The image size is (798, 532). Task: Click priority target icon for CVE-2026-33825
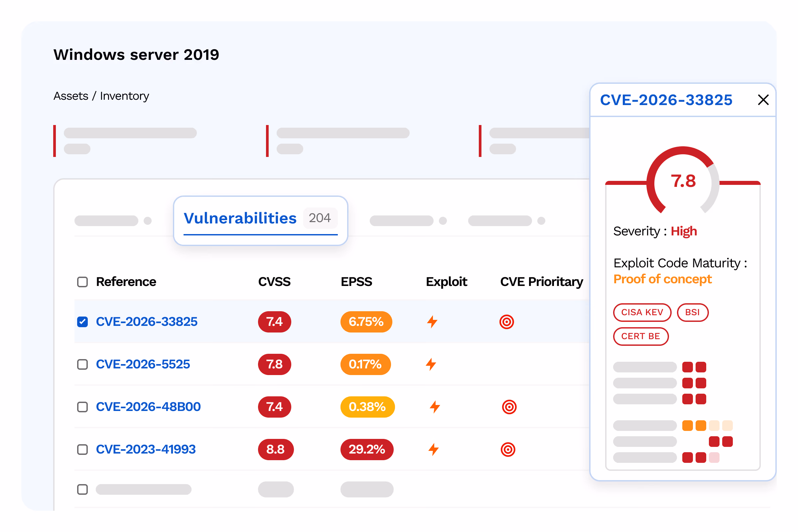[507, 322]
